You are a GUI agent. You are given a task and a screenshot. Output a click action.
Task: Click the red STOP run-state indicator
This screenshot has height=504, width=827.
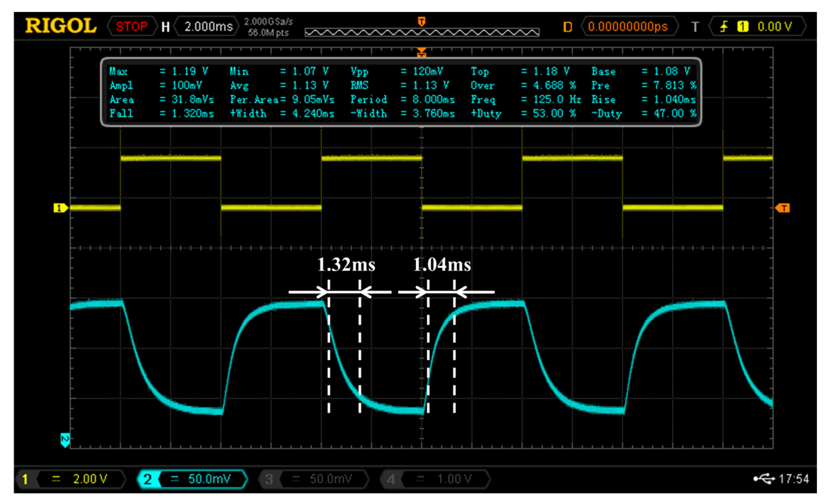(131, 26)
